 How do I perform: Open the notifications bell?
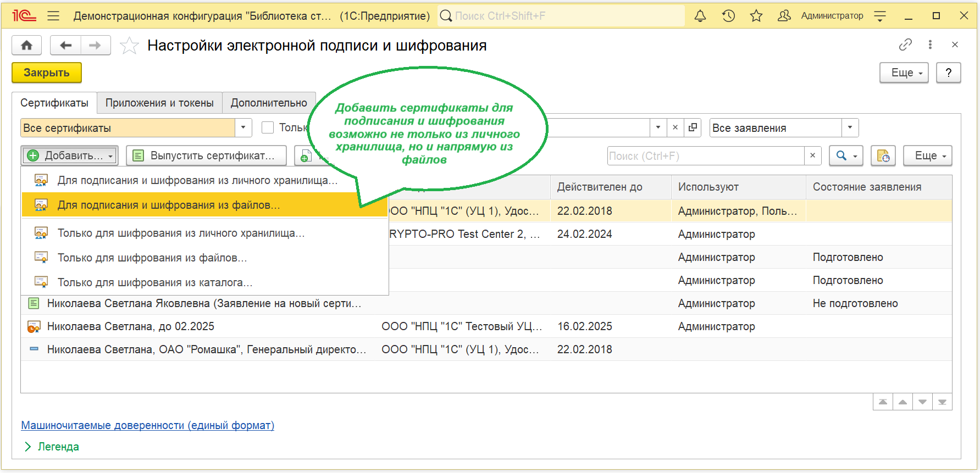700,16
